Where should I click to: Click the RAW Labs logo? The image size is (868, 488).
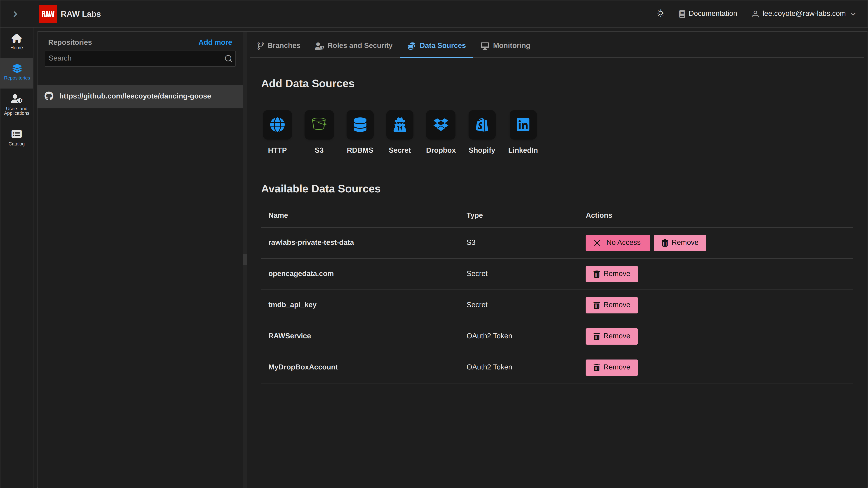(48, 14)
